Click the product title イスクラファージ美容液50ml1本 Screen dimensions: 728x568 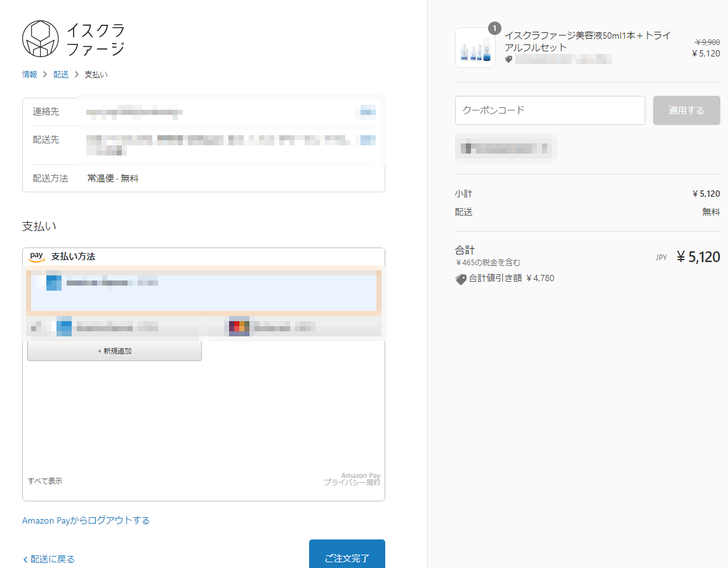click(x=588, y=41)
